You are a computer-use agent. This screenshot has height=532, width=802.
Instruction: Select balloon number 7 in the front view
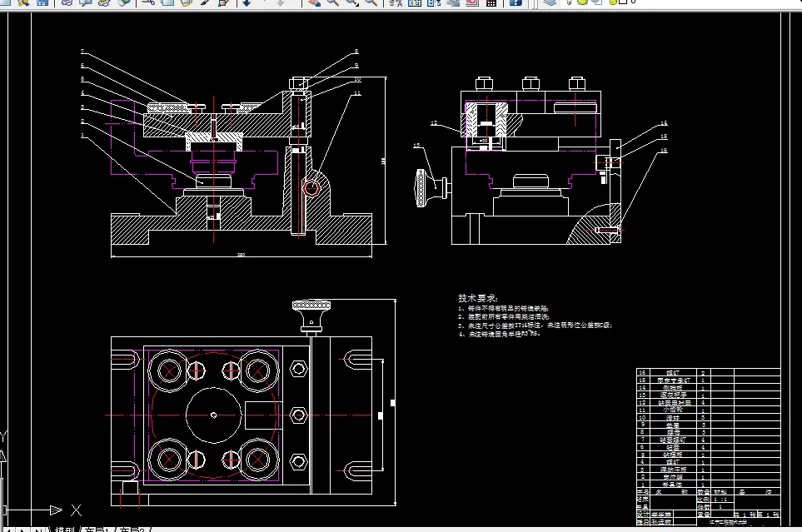[82, 52]
